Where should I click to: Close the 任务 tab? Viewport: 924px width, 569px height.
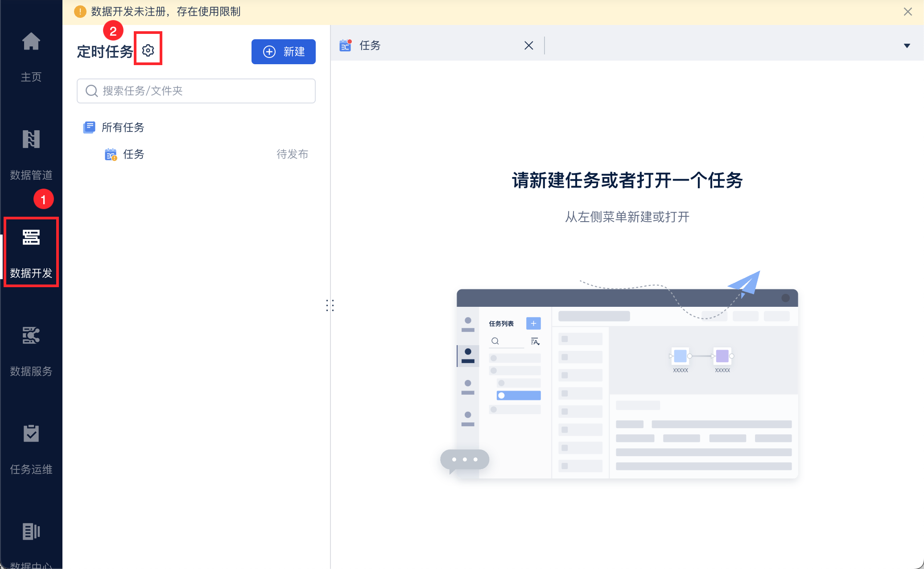click(x=528, y=45)
